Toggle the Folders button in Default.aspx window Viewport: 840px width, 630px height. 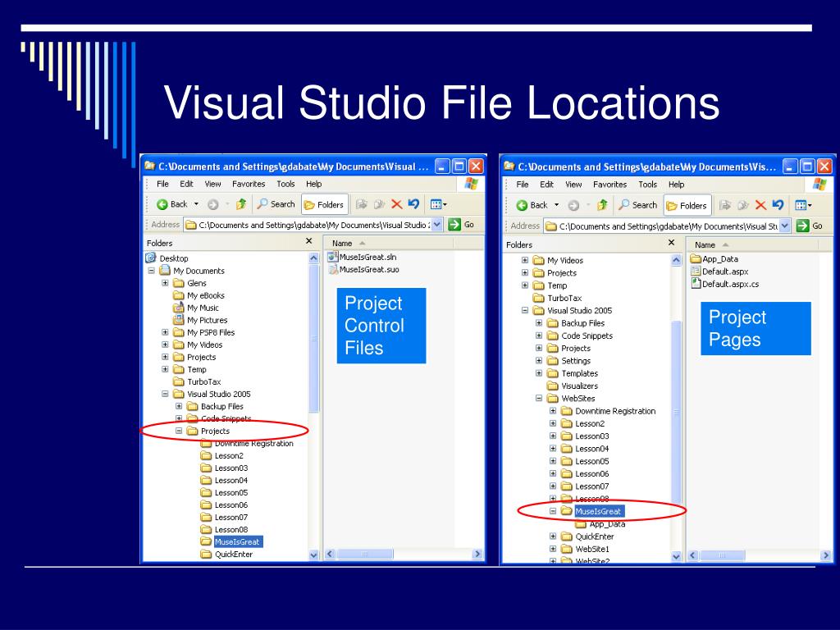687,206
